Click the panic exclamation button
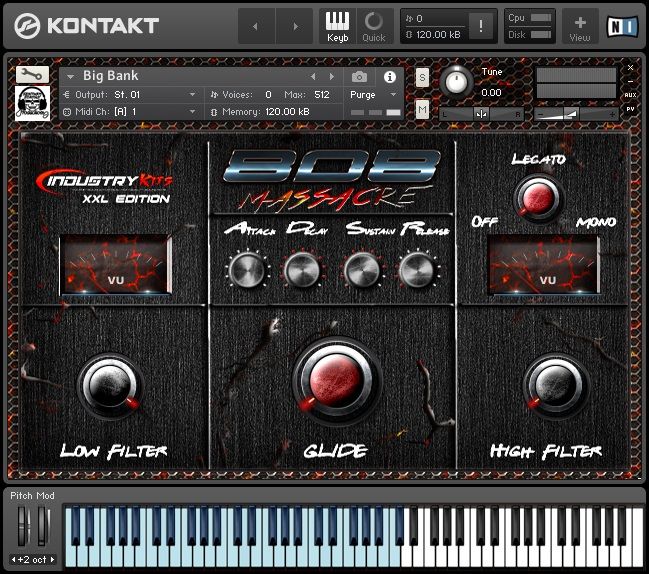This screenshot has width=649, height=574. tap(481, 27)
